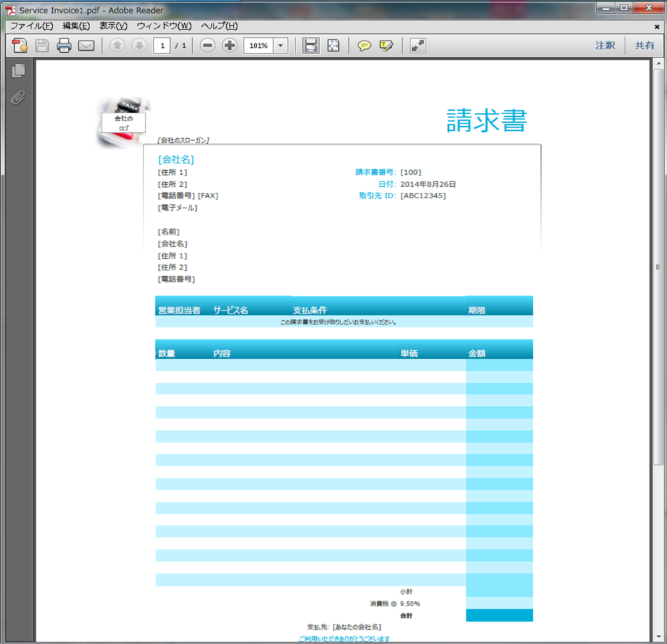Open the 注釈 comment pane
This screenshot has width=667, height=644.
click(605, 45)
